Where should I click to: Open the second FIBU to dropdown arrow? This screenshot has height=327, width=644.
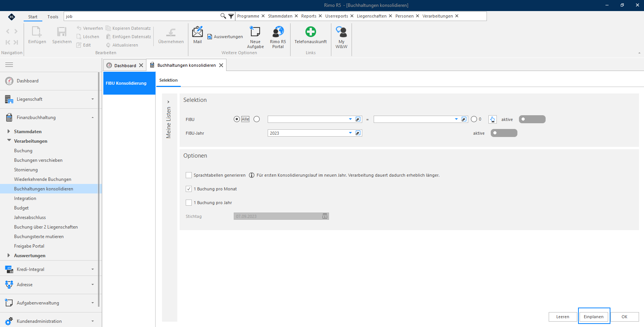pos(456,119)
